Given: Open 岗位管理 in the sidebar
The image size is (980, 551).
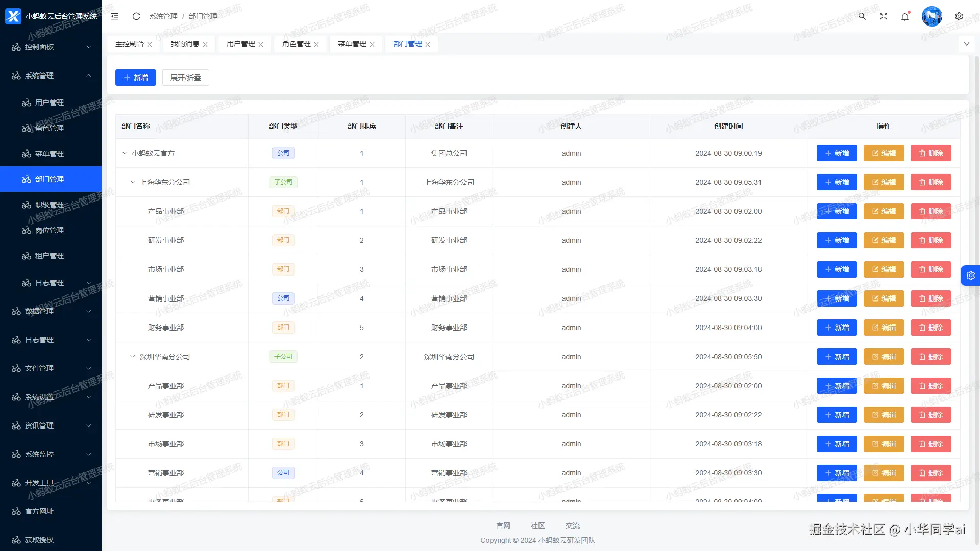Looking at the screenshot, I should pyautogui.click(x=50, y=230).
